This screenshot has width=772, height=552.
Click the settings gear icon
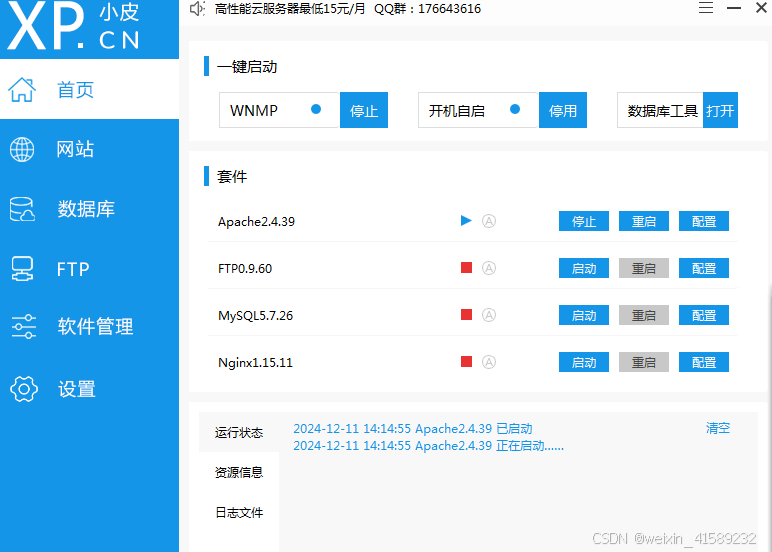(x=24, y=389)
